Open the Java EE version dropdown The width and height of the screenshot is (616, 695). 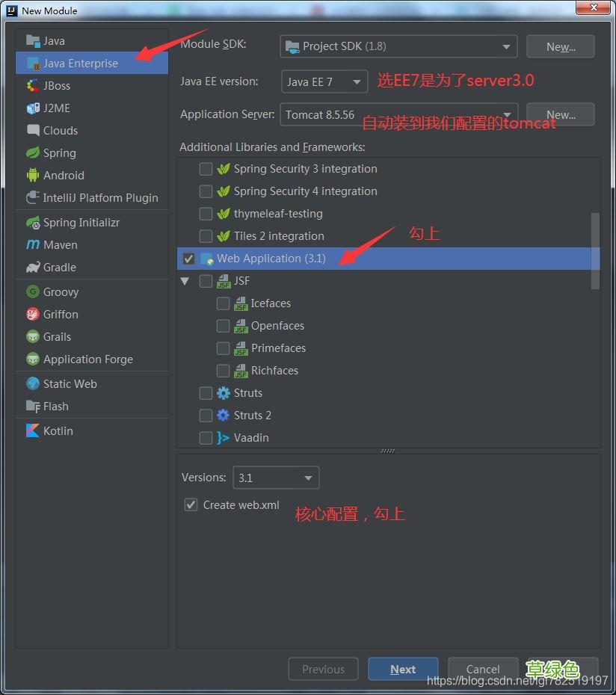tap(324, 81)
